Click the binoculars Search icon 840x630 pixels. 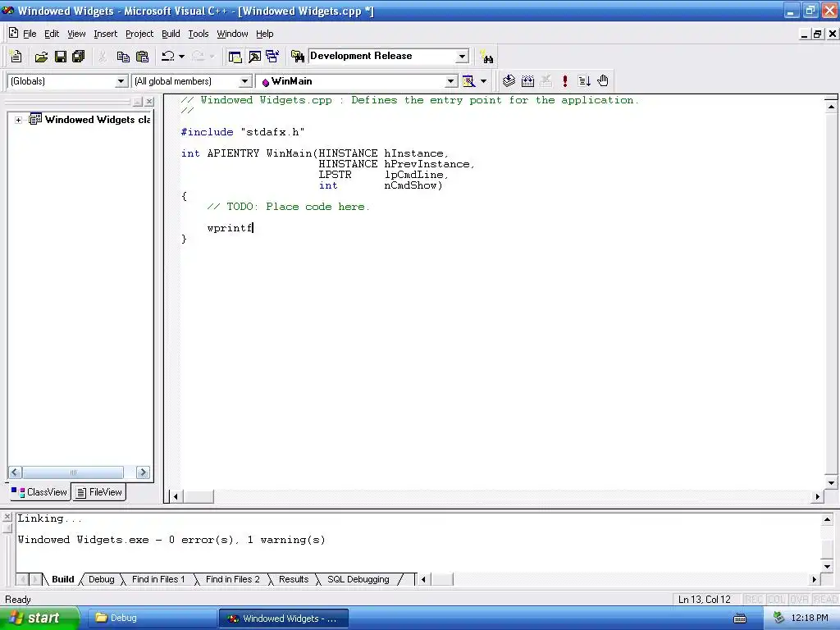coord(487,57)
